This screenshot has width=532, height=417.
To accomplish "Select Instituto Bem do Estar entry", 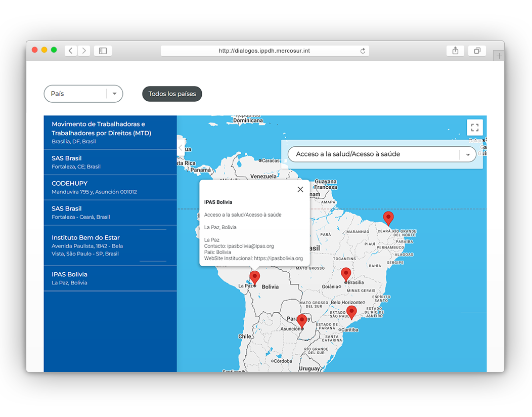I will pyautogui.click(x=110, y=245).
